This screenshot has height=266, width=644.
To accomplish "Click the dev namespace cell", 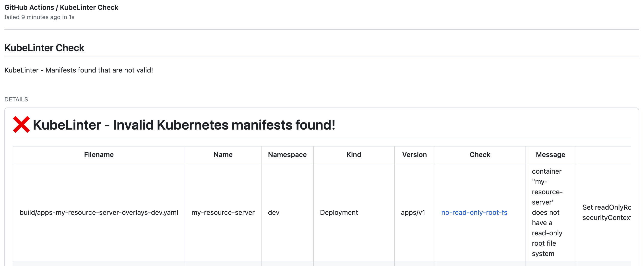I will [274, 212].
